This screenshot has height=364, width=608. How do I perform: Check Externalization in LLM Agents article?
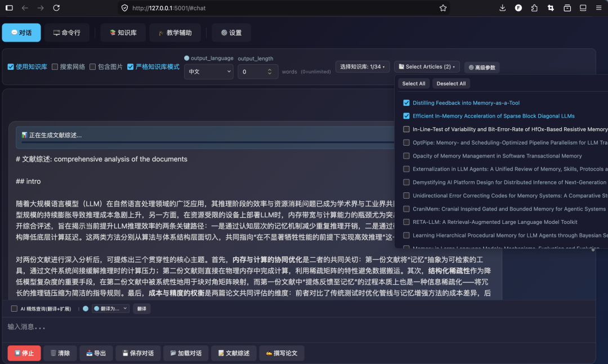pyautogui.click(x=406, y=169)
